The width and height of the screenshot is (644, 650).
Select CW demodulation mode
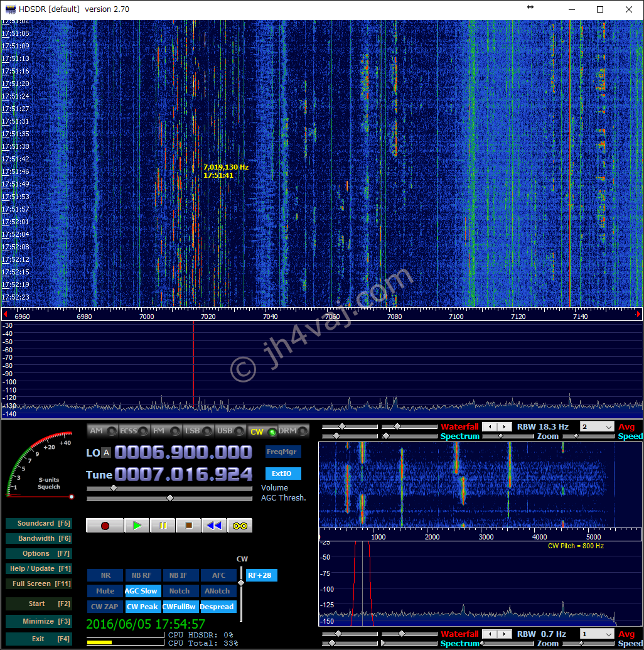263,431
